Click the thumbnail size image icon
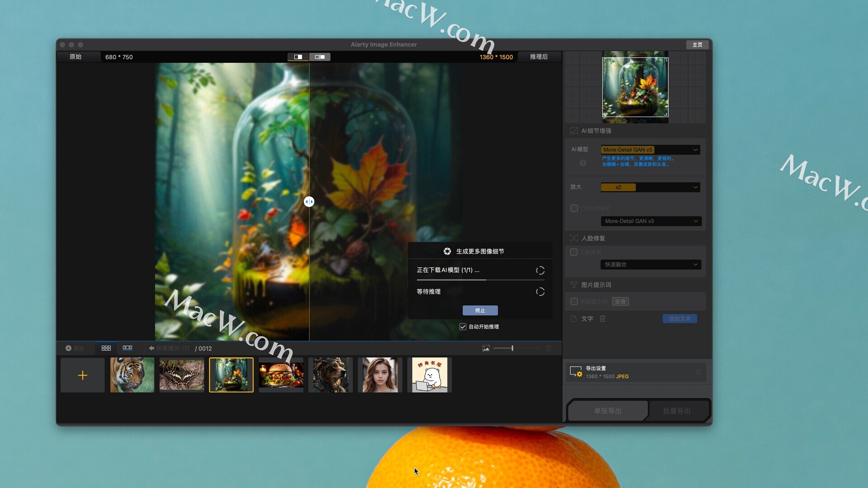 click(486, 348)
